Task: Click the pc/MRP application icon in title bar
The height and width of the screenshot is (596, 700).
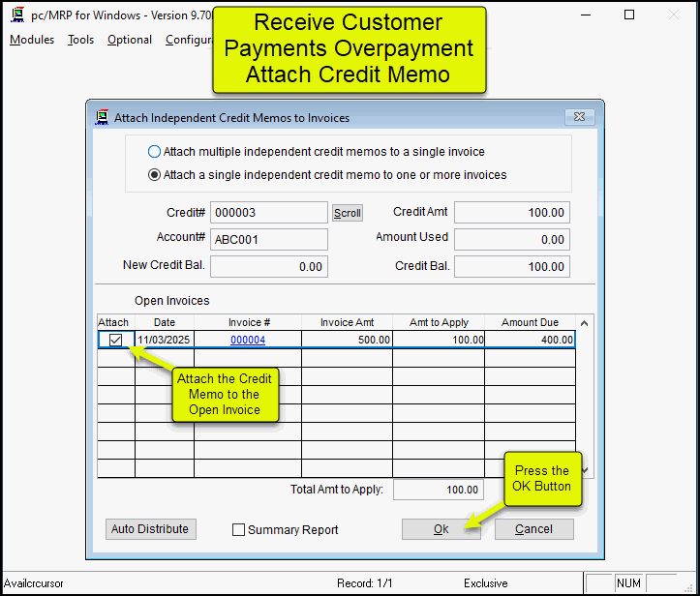Action: [x=17, y=15]
